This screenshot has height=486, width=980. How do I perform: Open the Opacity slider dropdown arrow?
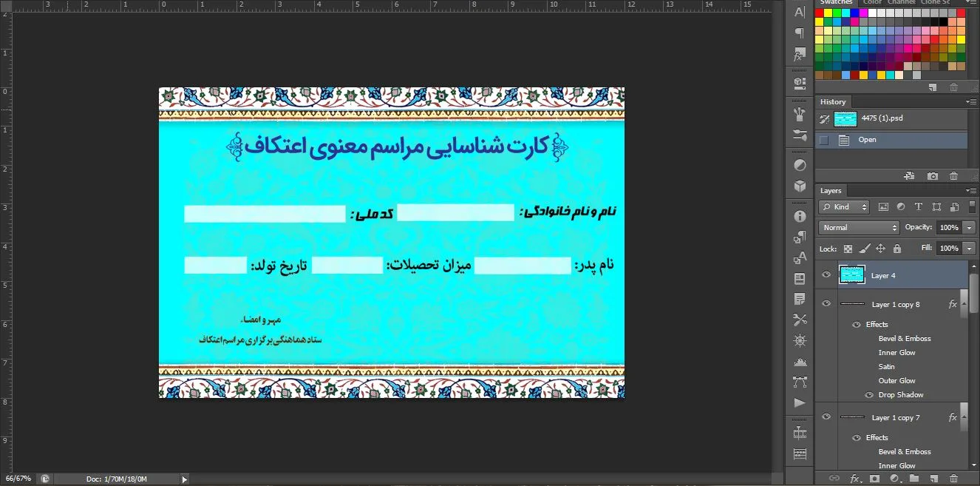pyautogui.click(x=970, y=228)
